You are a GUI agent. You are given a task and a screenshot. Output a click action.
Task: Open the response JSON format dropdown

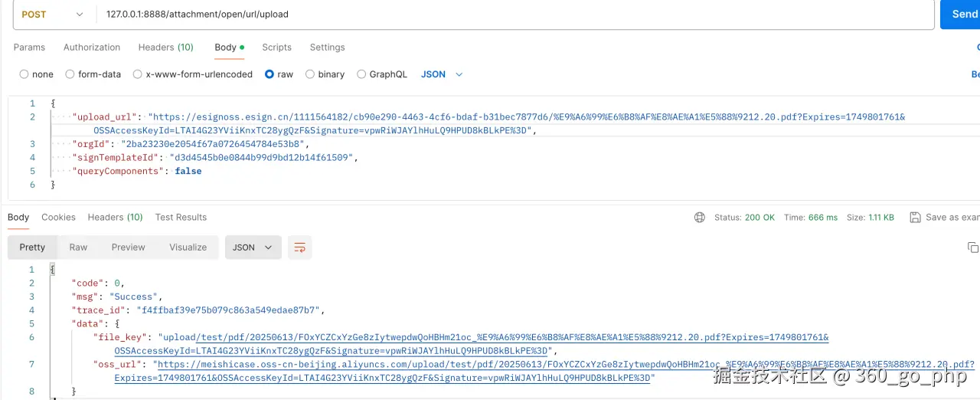[x=253, y=248]
